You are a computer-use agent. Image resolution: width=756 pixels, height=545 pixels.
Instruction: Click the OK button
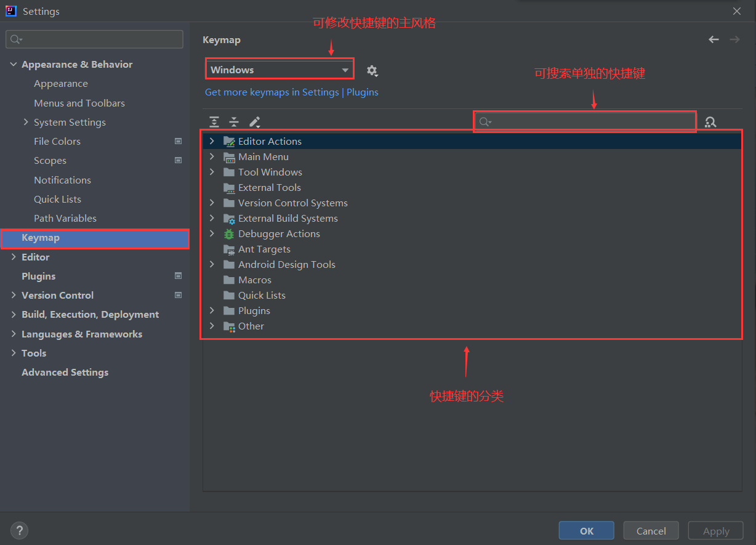click(x=587, y=531)
